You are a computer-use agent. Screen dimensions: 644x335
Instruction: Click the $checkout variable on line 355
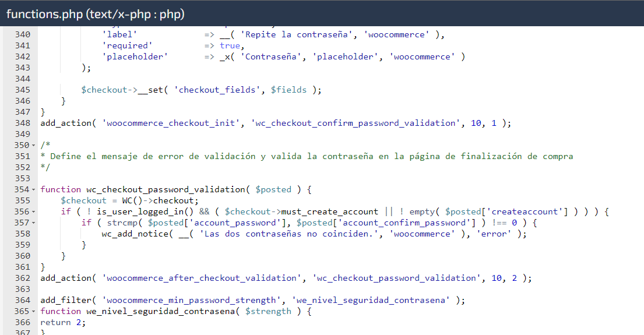click(84, 201)
